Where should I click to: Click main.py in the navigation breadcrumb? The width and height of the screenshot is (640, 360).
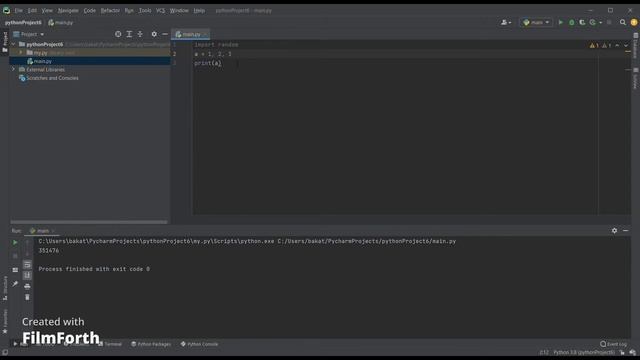61,22
